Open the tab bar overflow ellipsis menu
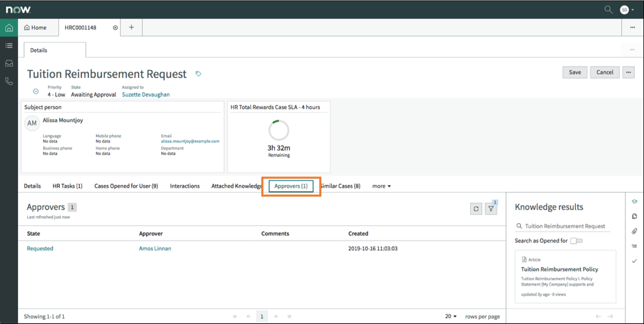 coord(632,28)
